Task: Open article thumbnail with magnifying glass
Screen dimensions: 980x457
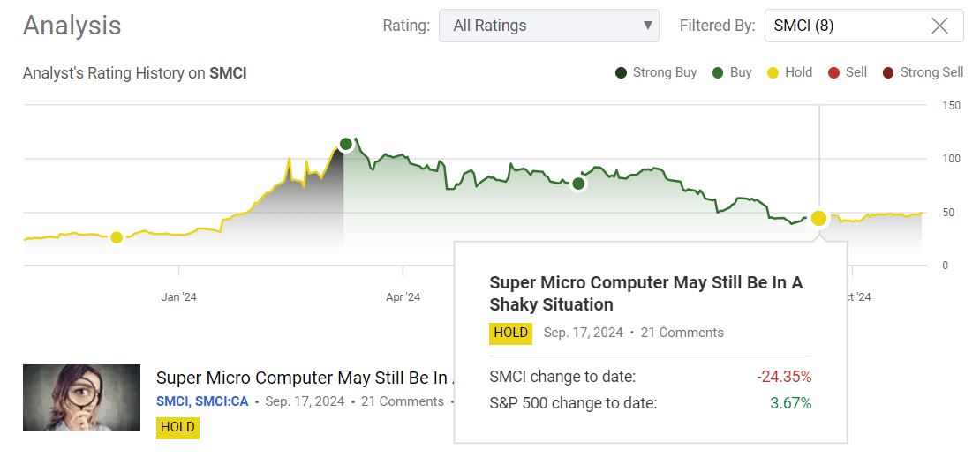Action: [x=81, y=397]
